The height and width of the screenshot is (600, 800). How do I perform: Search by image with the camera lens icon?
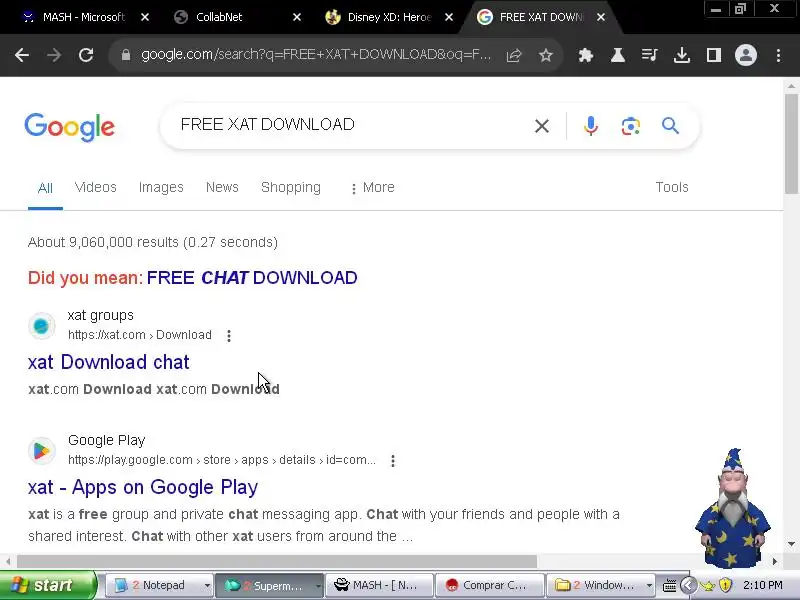click(x=631, y=126)
